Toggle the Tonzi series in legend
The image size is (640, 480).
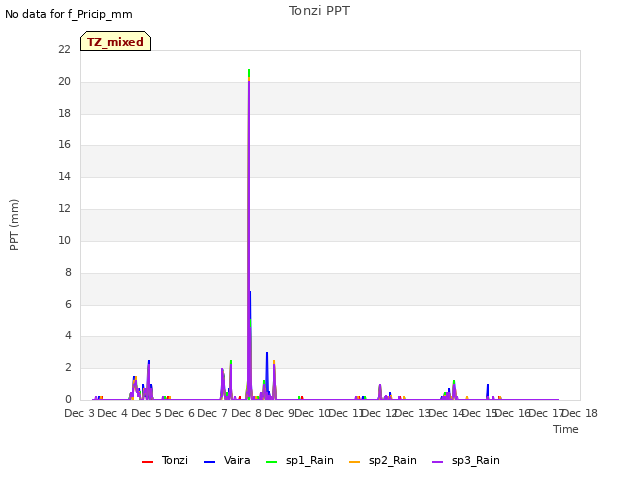click(165, 460)
